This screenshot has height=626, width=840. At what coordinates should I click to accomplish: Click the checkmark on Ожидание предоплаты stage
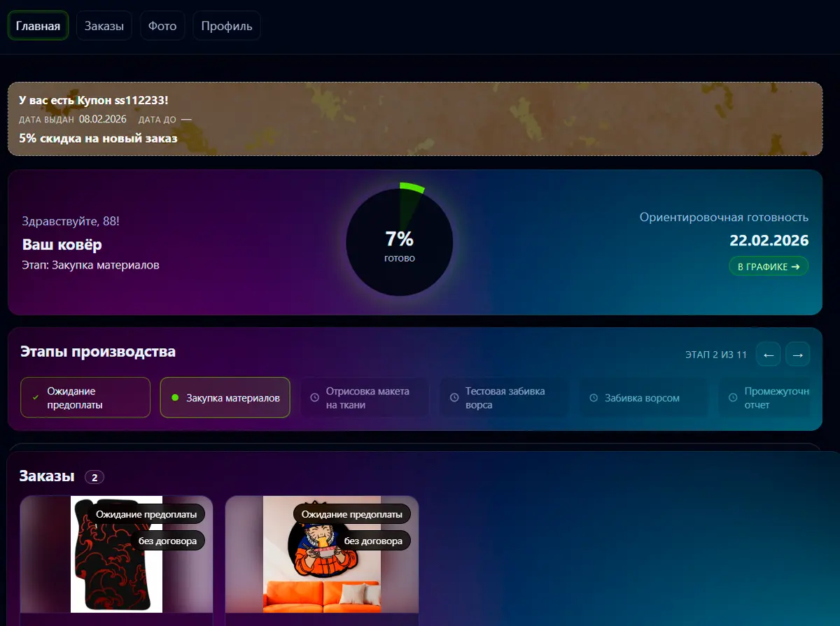coord(36,398)
